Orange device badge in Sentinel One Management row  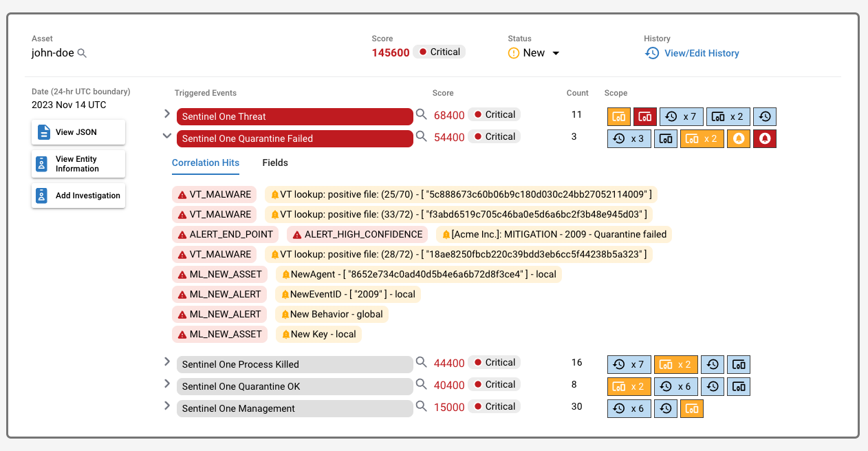coord(692,408)
